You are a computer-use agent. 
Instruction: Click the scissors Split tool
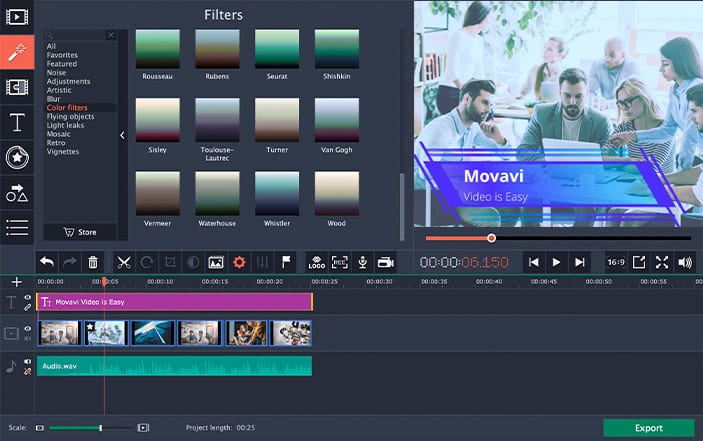click(x=123, y=262)
